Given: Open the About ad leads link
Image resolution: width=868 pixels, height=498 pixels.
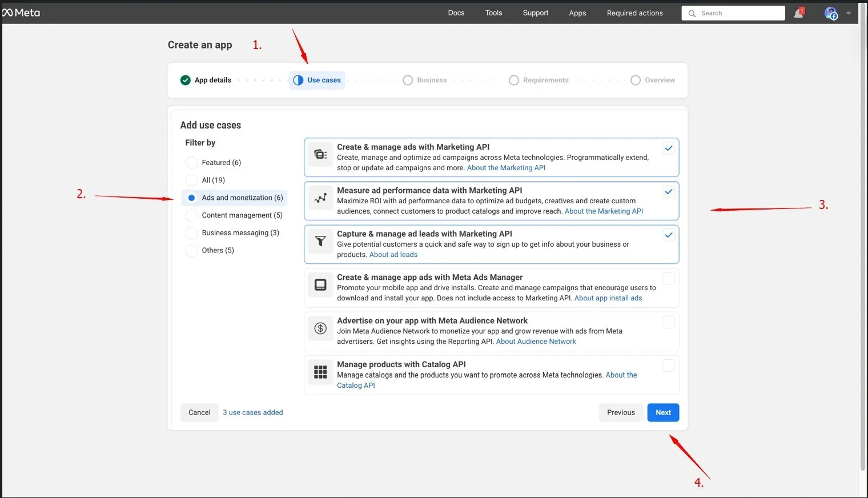Looking at the screenshot, I should click(x=393, y=255).
